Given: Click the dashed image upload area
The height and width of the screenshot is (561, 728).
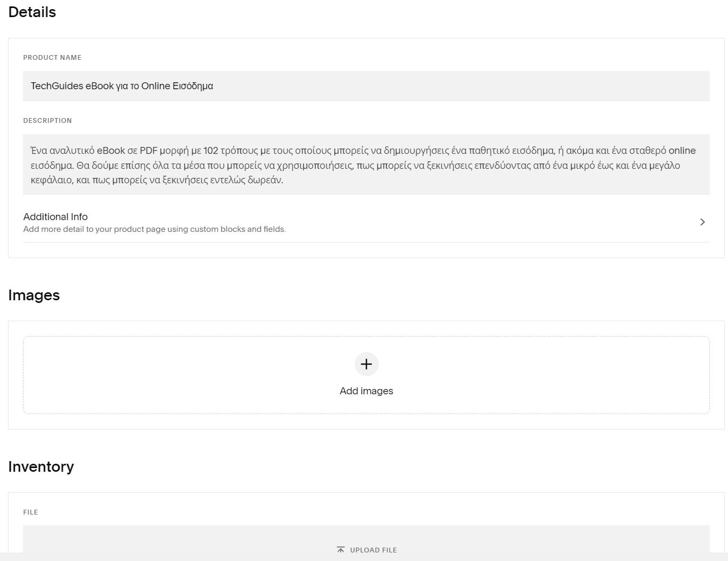Looking at the screenshot, I should (366, 375).
